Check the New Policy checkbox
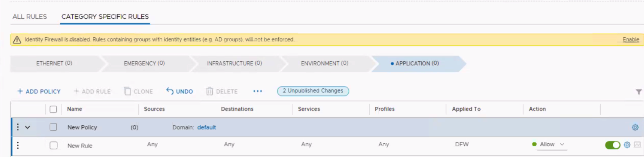 [53, 127]
